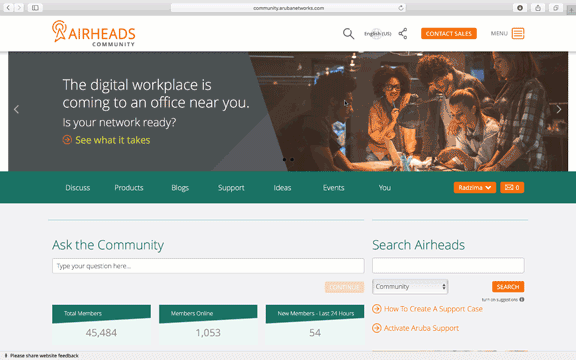The width and height of the screenshot is (576, 360).
Task: Click the New Members 54 card
Action: point(315,325)
